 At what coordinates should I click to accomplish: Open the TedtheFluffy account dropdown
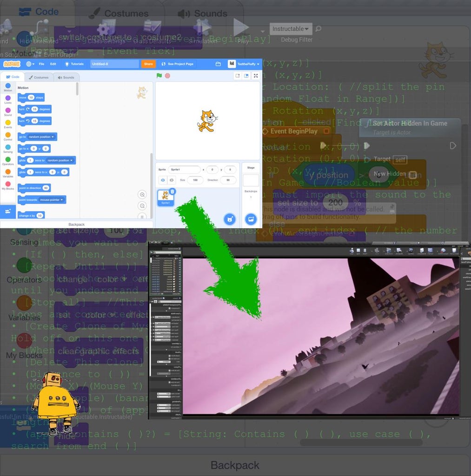click(x=248, y=64)
